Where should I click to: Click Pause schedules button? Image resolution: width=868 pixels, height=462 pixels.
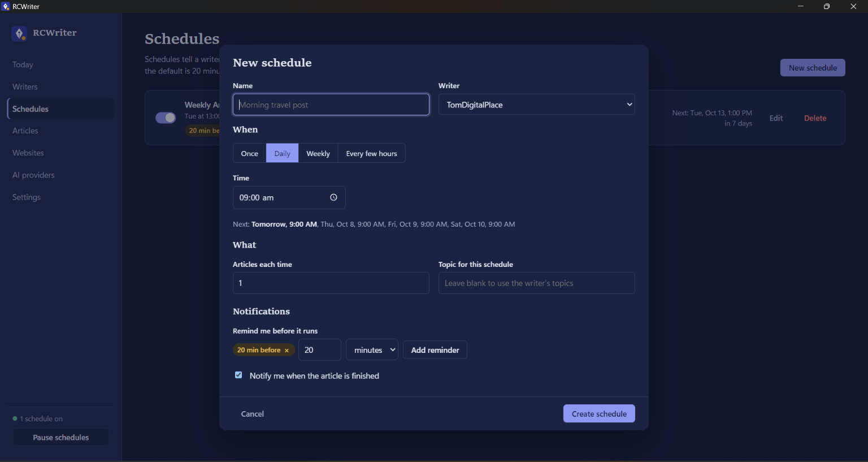click(x=61, y=437)
